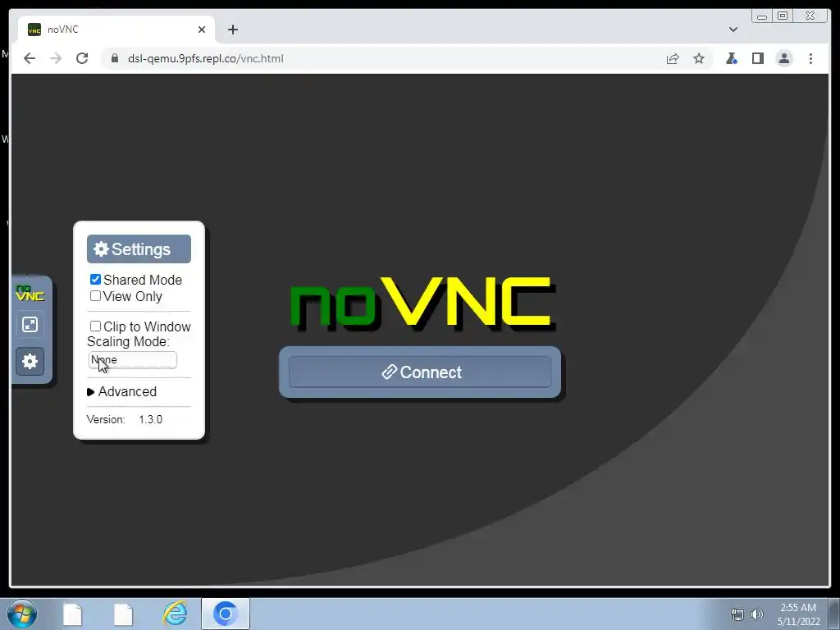This screenshot has width=840, height=630.
Task: Click the Show desktop strip
Action: click(834, 614)
